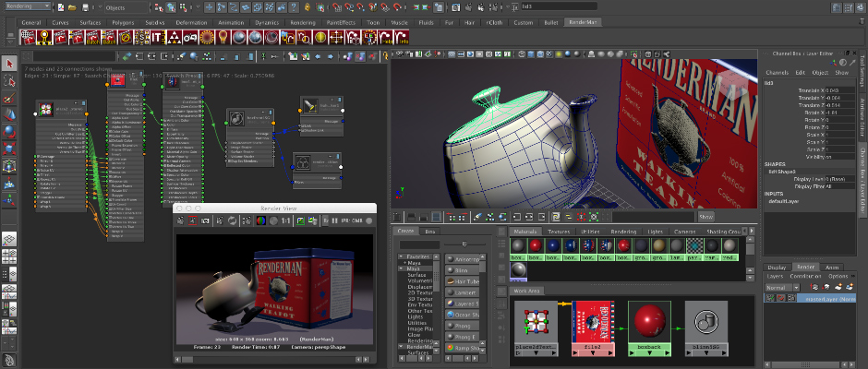
Task: Adjust the icon size slider in Create panel
Action: (464, 243)
